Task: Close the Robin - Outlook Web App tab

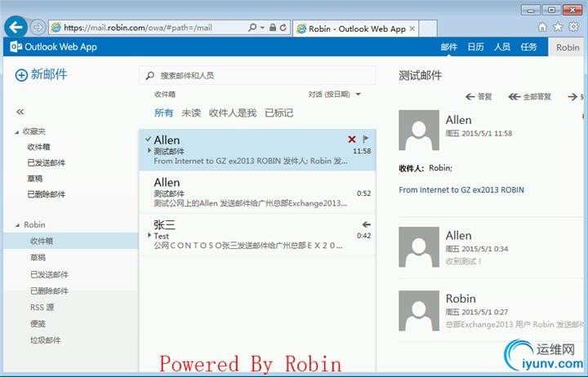Action: coord(412,29)
